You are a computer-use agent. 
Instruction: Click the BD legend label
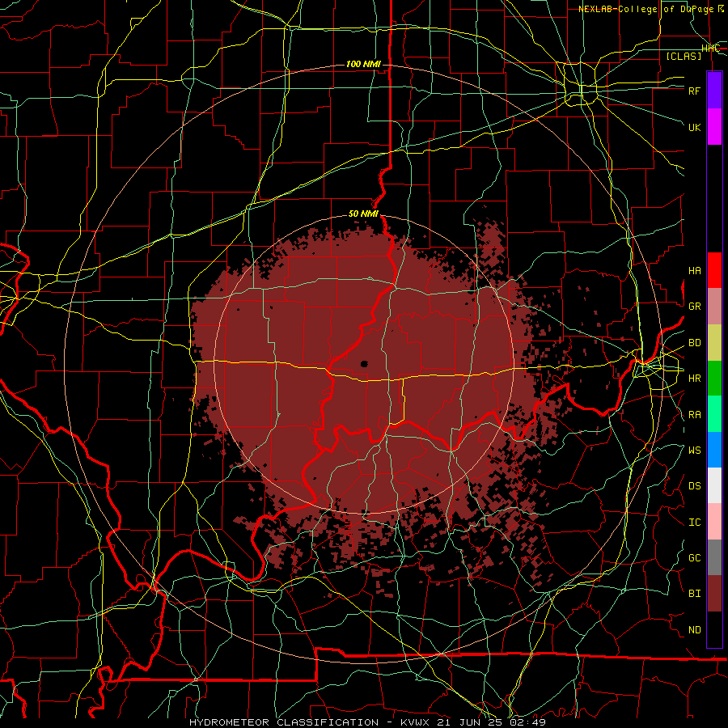point(694,343)
